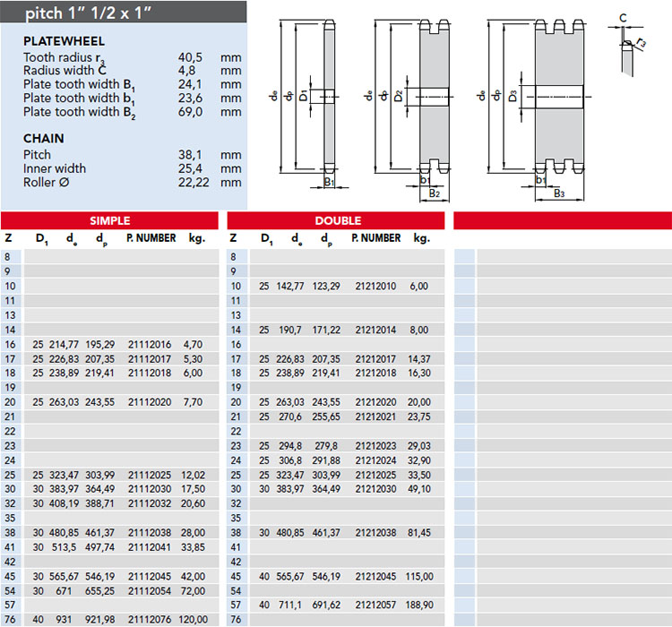Select part number 21112020
The height and width of the screenshot is (627, 672).
tap(150, 402)
